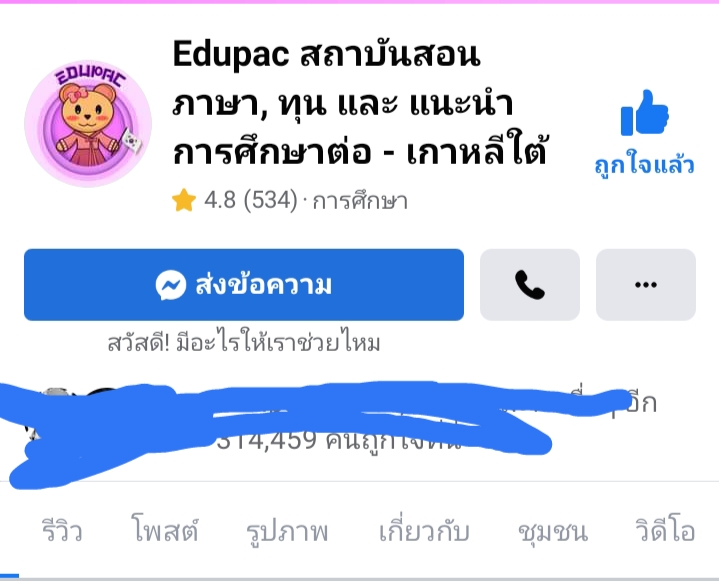
Task: Toggle the ถูกใจแล้ว liked label
Action: click(x=644, y=165)
